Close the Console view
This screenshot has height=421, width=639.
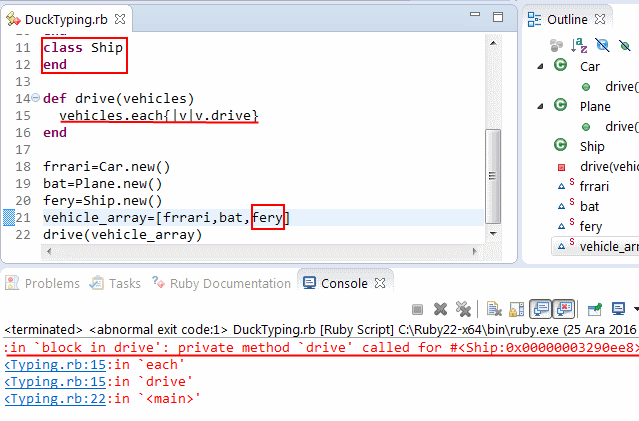pos(380,283)
